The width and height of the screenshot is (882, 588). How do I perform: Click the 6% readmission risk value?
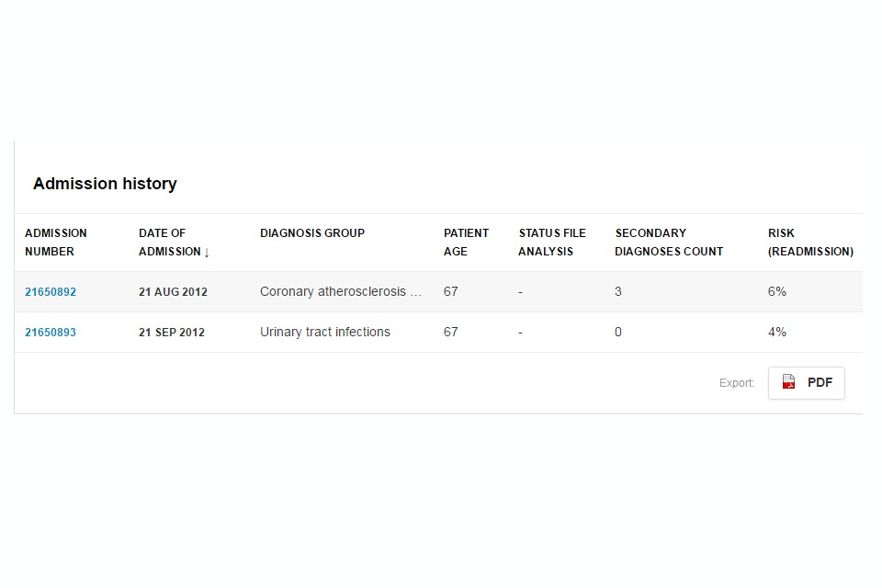pyautogui.click(x=777, y=292)
